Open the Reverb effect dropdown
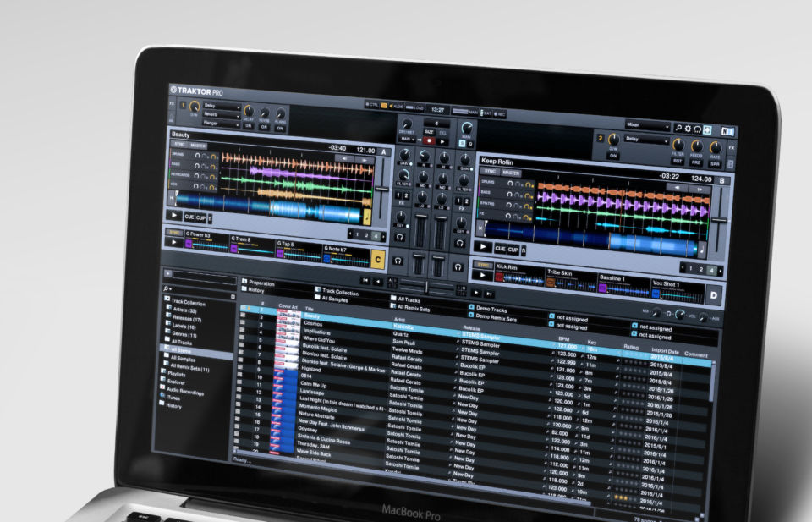Image resolution: width=812 pixels, height=522 pixels. click(x=220, y=113)
